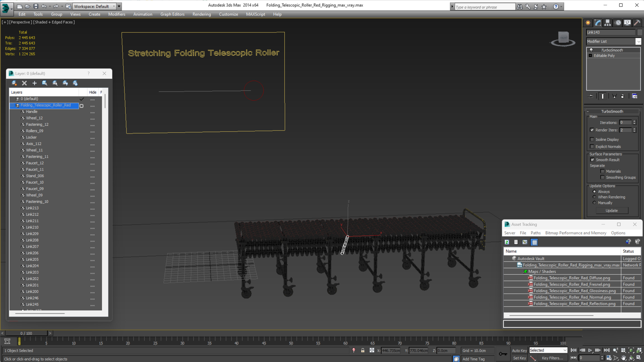Open the MAXScript menu
Viewport: 644px width, 362px height.
coord(255,14)
